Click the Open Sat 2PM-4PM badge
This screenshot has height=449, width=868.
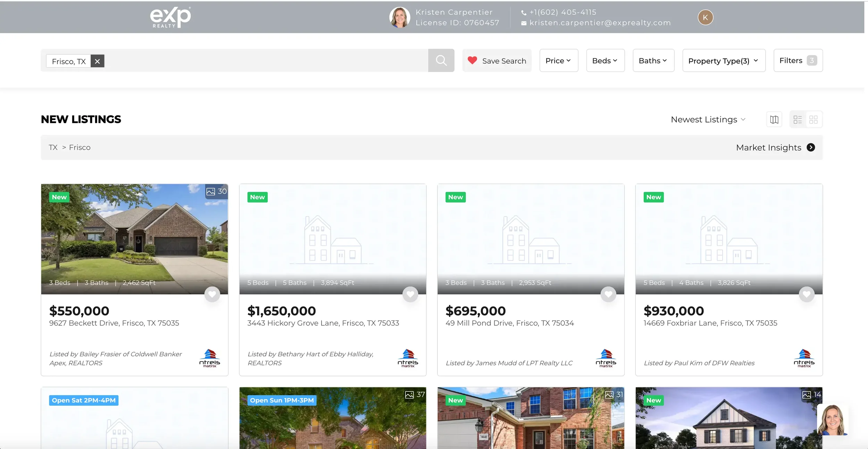[84, 400]
